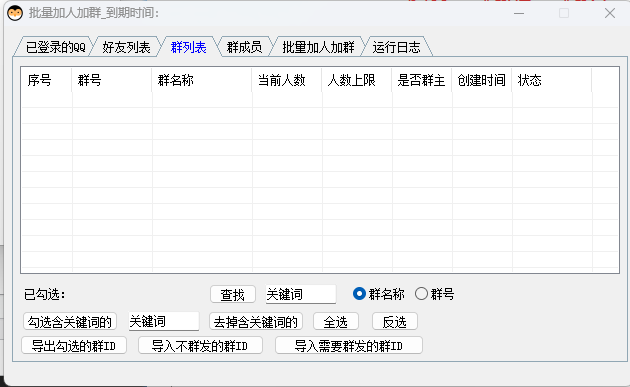This screenshot has width=630, height=387.
Task: Choose the 群号 radio option
Action: coord(421,294)
